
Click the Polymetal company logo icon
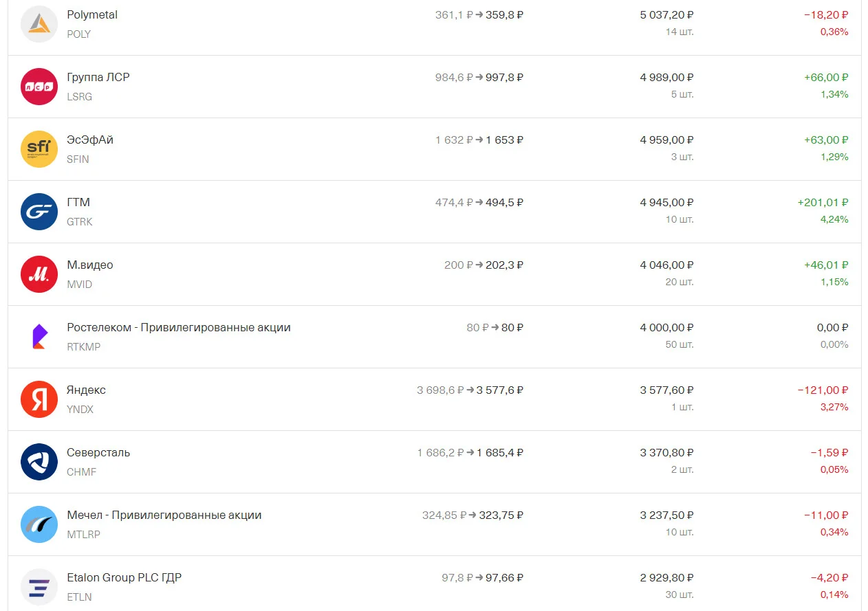(x=39, y=24)
